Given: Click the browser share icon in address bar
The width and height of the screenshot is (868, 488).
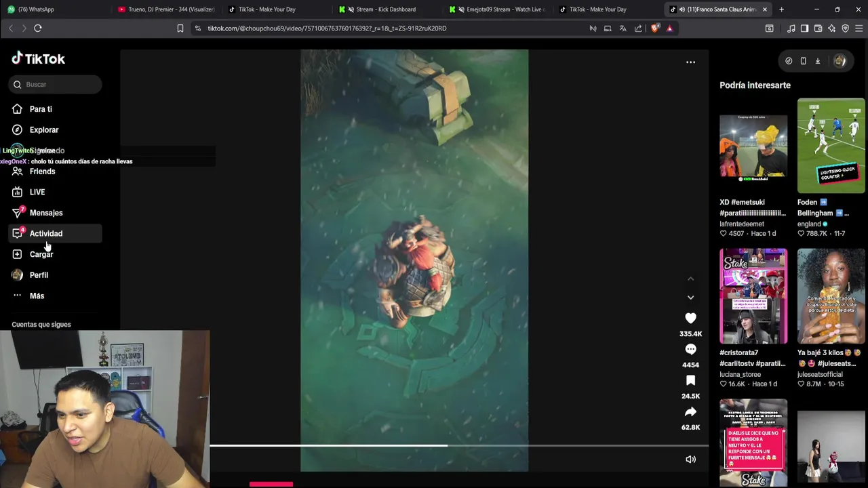Looking at the screenshot, I should (x=638, y=28).
